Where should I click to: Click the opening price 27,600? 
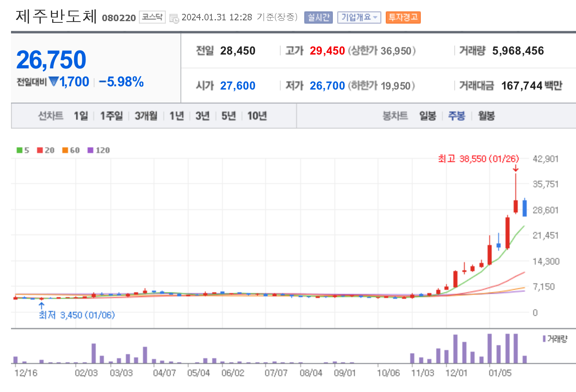pos(238,86)
